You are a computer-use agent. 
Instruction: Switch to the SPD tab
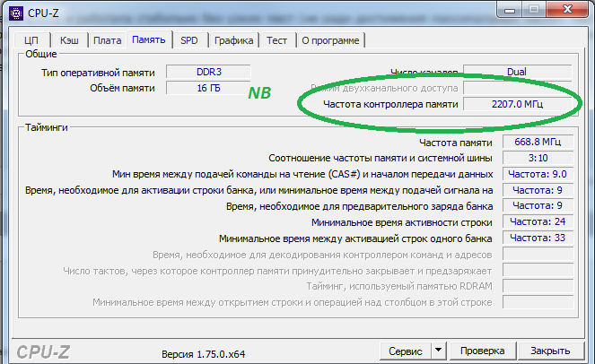coord(189,40)
